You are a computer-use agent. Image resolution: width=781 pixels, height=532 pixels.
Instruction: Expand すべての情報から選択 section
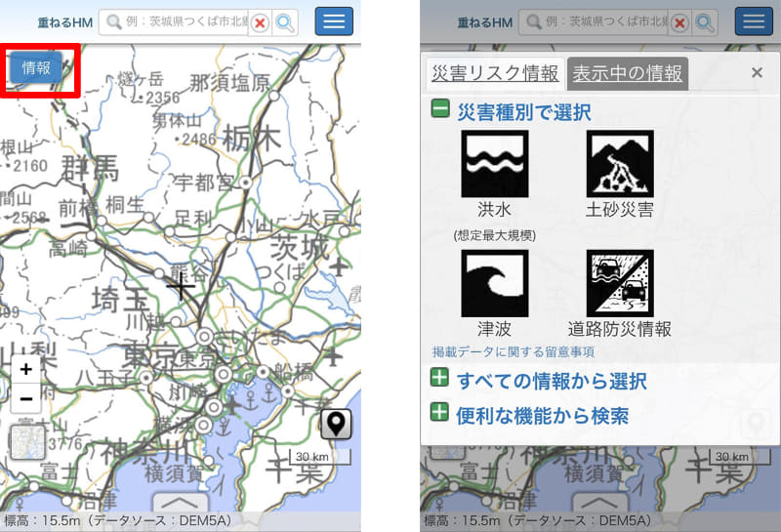[440, 378]
